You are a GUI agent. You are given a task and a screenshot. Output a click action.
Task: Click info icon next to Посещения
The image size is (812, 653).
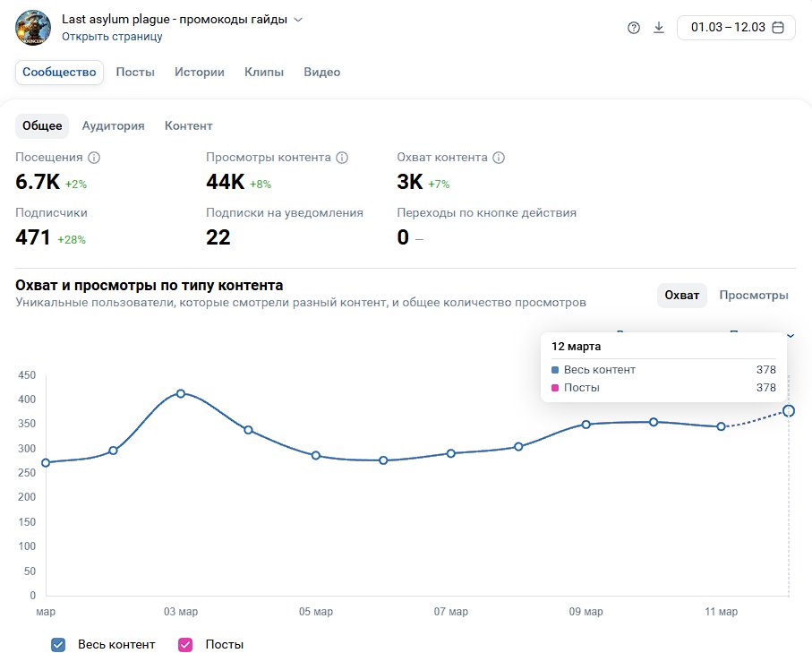click(x=94, y=158)
